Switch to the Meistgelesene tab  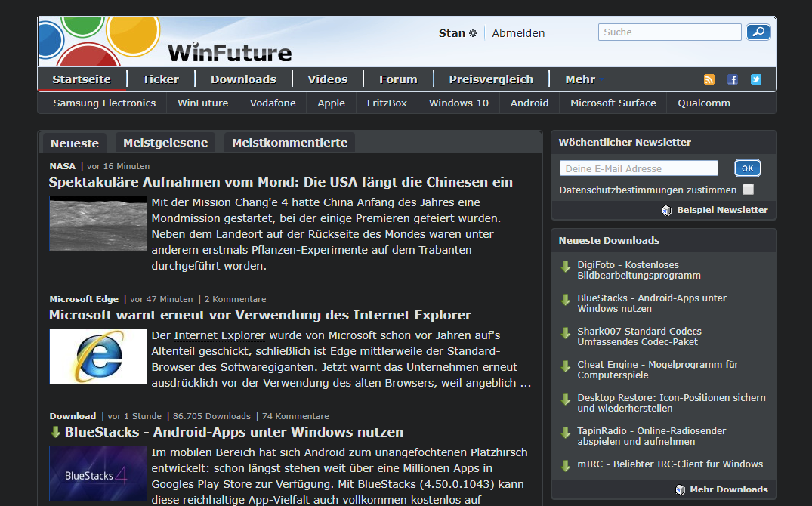point(165,142)
